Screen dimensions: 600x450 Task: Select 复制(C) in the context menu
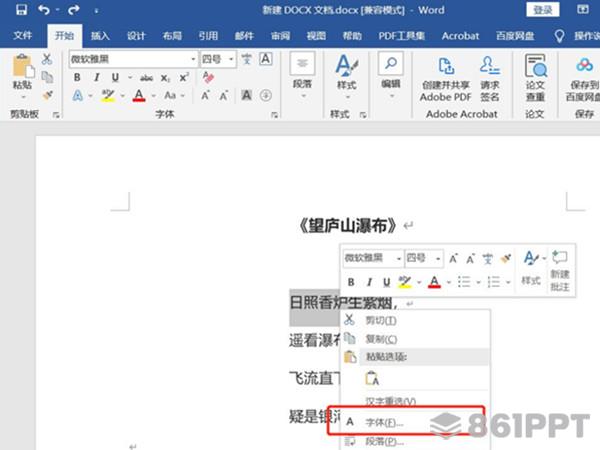[381, 339]
